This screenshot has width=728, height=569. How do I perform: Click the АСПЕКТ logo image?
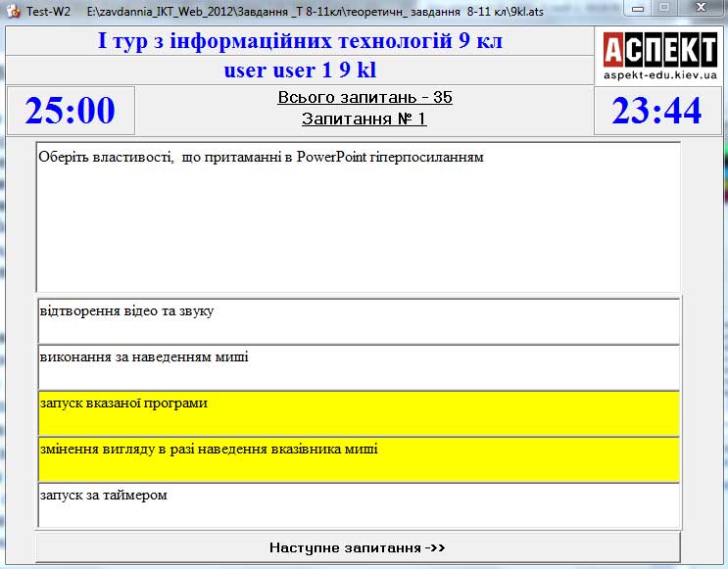(x=659, y=48)
